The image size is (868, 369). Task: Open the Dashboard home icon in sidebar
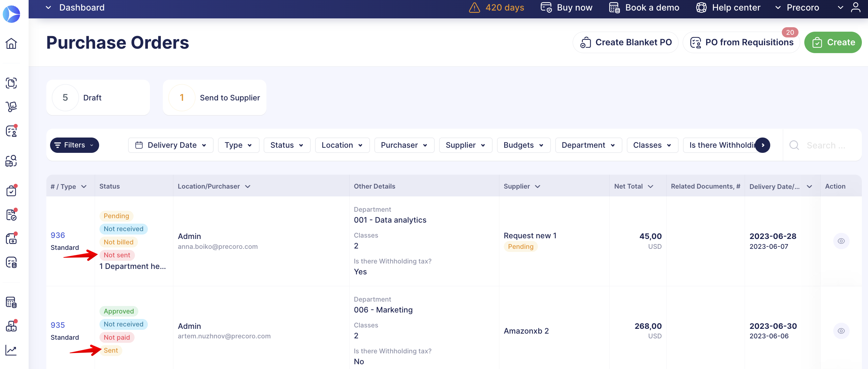11,44
